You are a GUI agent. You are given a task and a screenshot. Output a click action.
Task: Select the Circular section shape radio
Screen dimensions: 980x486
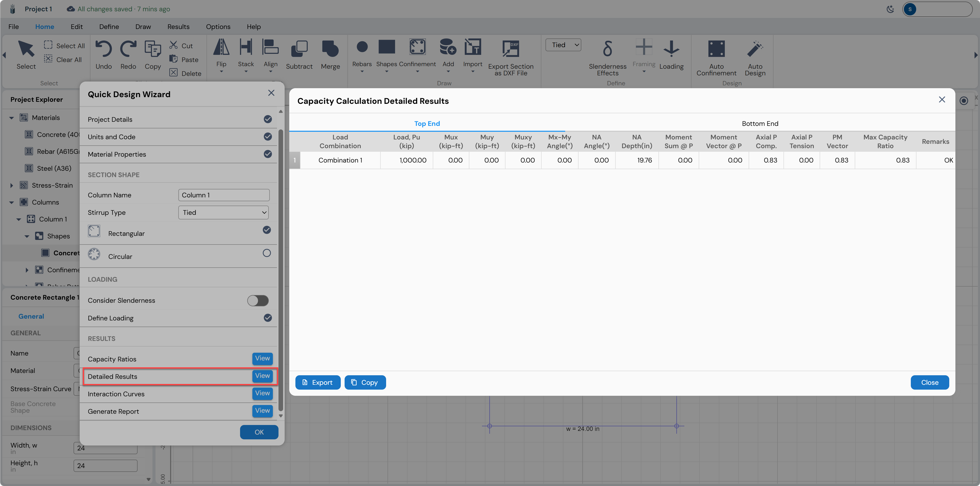[267, 253]
